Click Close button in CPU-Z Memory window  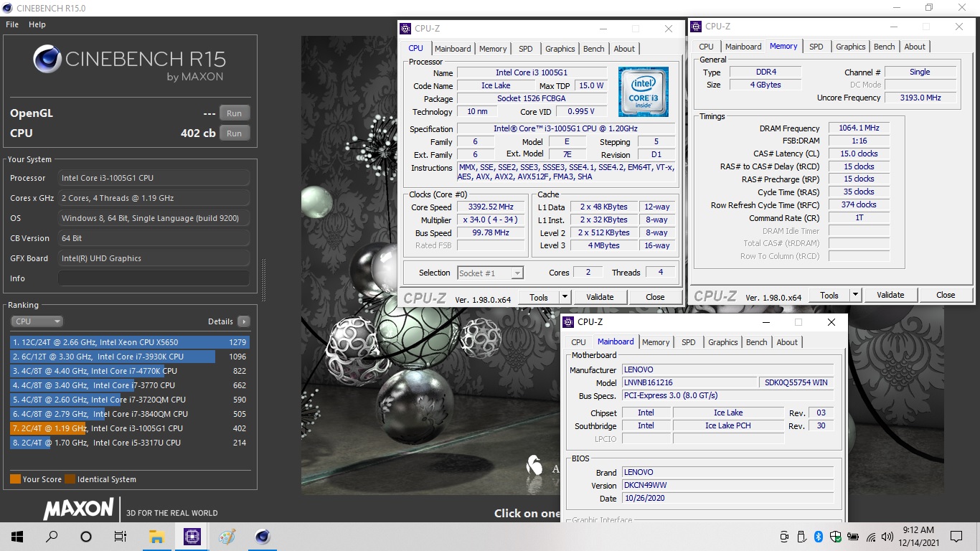[x=946, y=295]
